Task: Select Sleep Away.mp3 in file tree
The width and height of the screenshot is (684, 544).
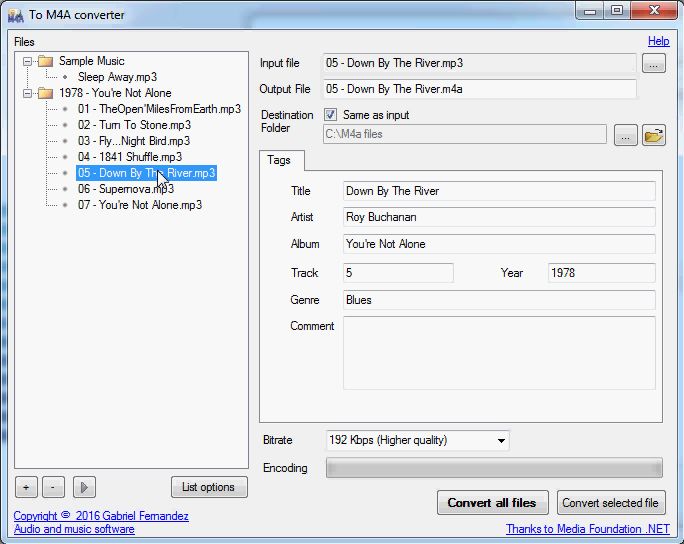Action: pyautogui.click(x=117, y=77)
